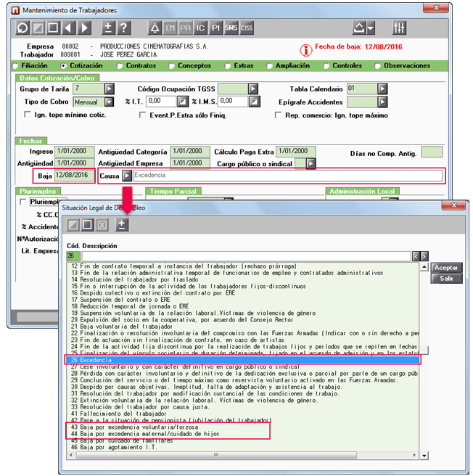Toggle Rep. comercio Ign. tope máximo checkbox
The width and height of the screenshot is (473, 476).
coord(277,115)
